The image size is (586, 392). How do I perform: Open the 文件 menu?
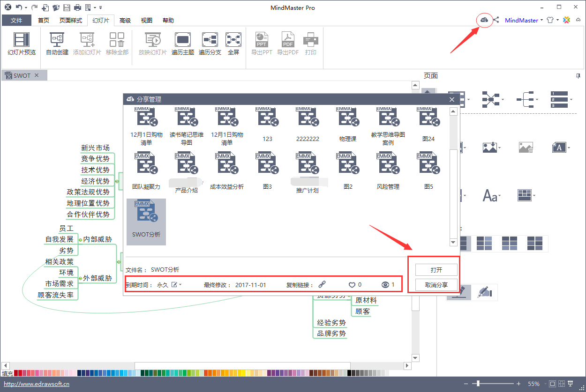[x=16, y=20]
